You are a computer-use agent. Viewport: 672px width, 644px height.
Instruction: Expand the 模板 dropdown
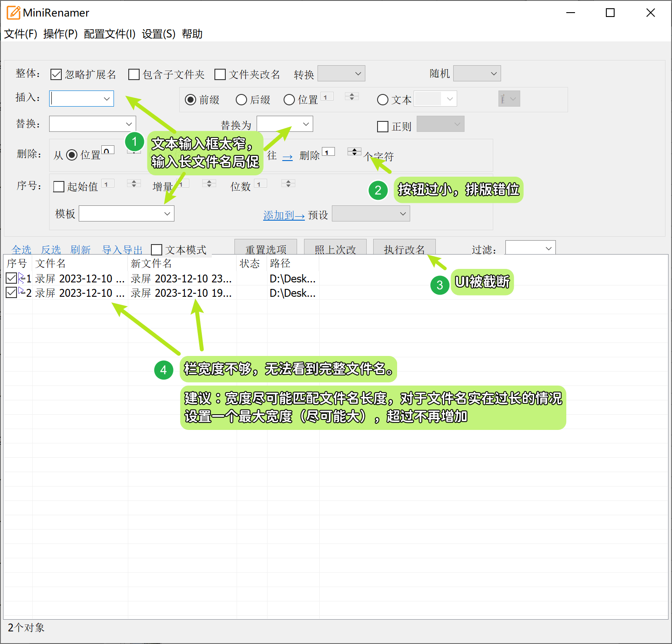coord(167,214)
